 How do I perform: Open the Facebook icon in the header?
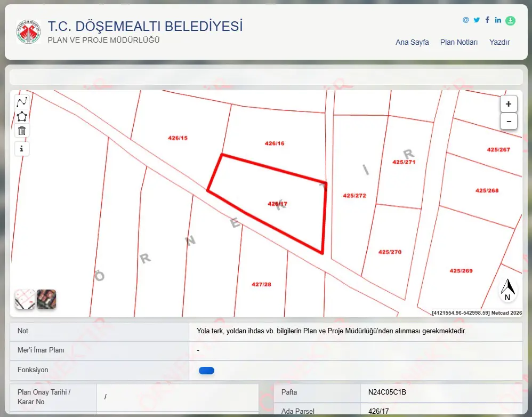point(487,20)
